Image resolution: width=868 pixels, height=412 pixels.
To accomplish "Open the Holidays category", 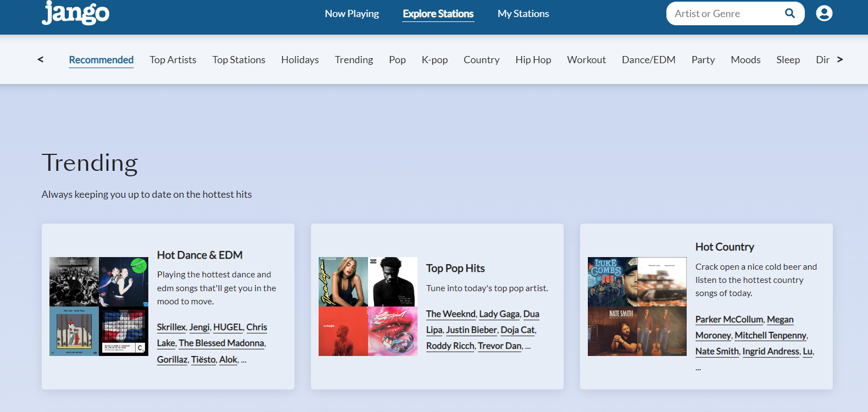I will (300, 60).
